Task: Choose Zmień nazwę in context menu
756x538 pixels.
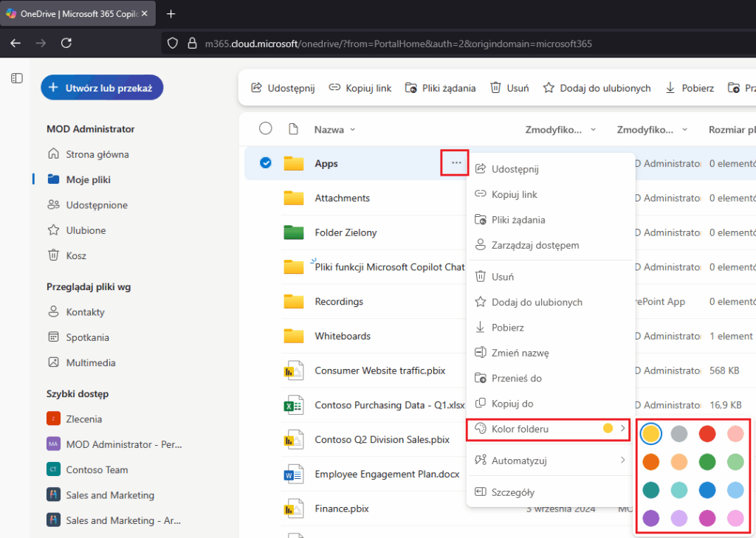Action: click(x=550, y=353)
